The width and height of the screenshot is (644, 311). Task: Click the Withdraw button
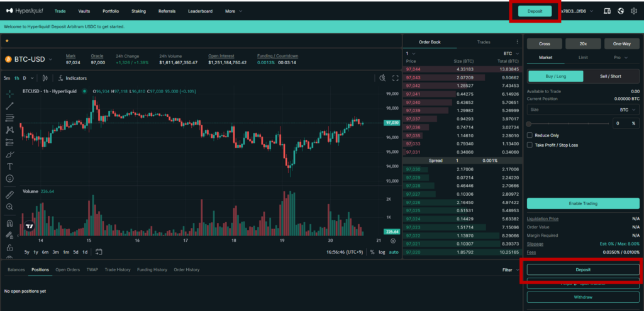583,297
